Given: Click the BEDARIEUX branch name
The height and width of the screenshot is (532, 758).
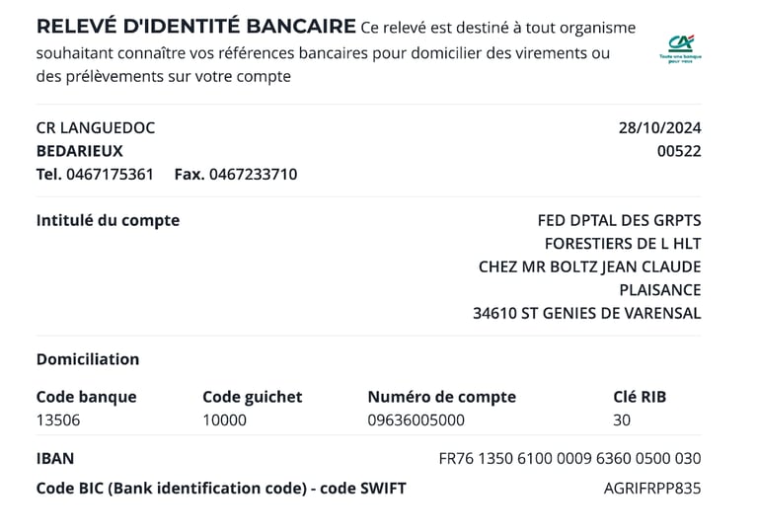Looking at the screenshot, I should [80, 151].
